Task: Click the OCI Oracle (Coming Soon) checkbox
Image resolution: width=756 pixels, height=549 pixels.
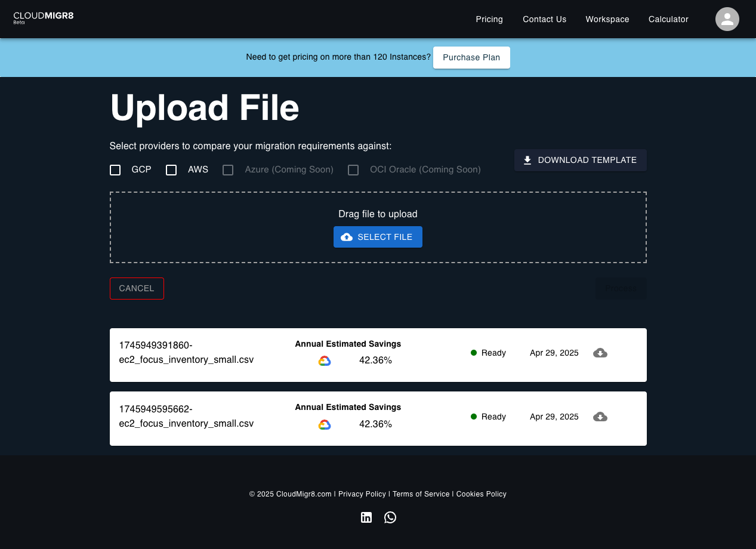Action: (x=353, y=170)
